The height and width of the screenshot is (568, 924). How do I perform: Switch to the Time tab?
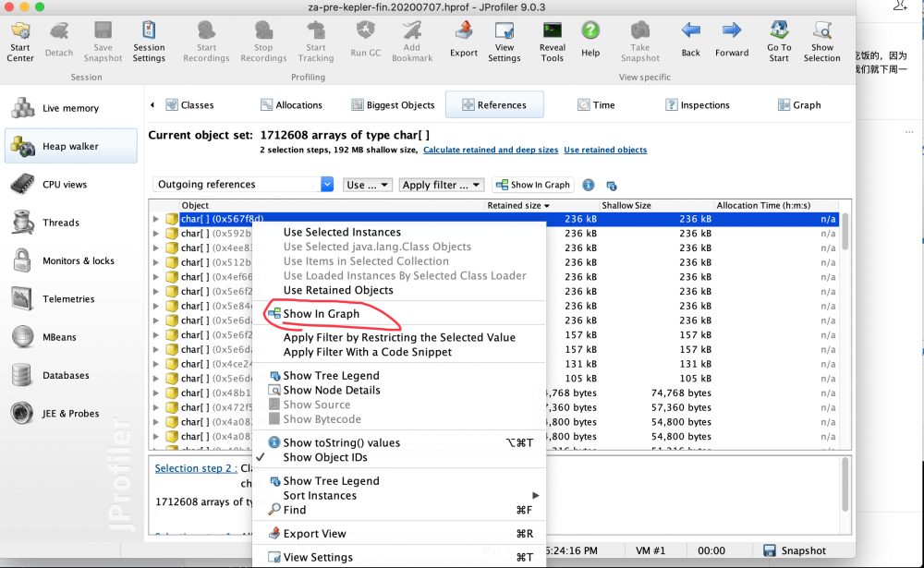coord(596,105)
